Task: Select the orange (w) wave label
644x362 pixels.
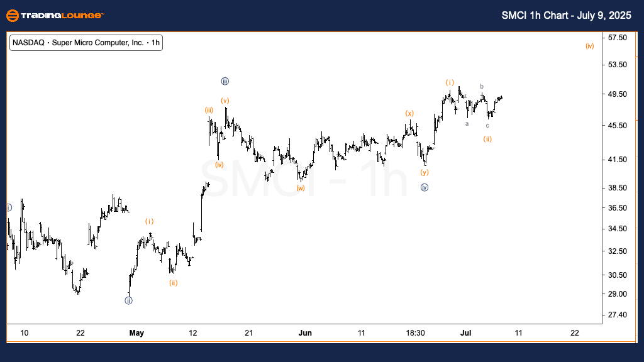Action: coord(301,188)
